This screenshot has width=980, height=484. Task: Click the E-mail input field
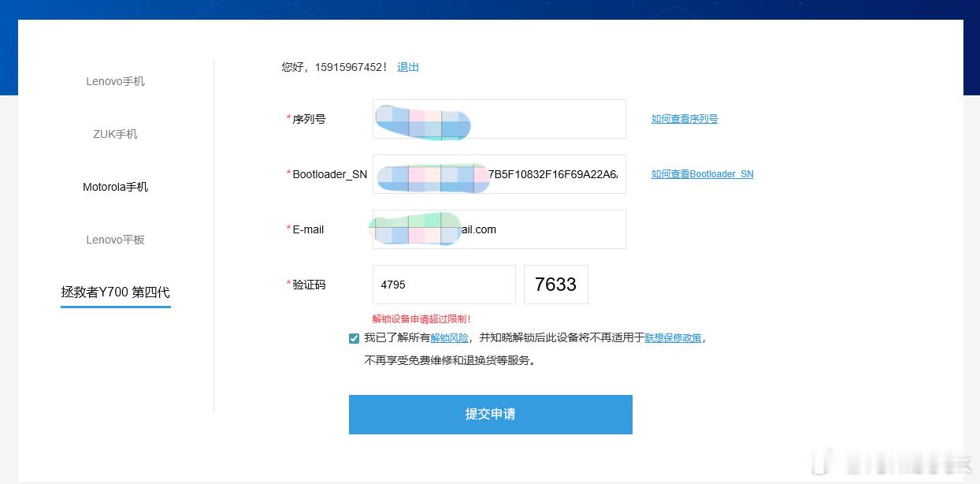(x=499, y=229)
